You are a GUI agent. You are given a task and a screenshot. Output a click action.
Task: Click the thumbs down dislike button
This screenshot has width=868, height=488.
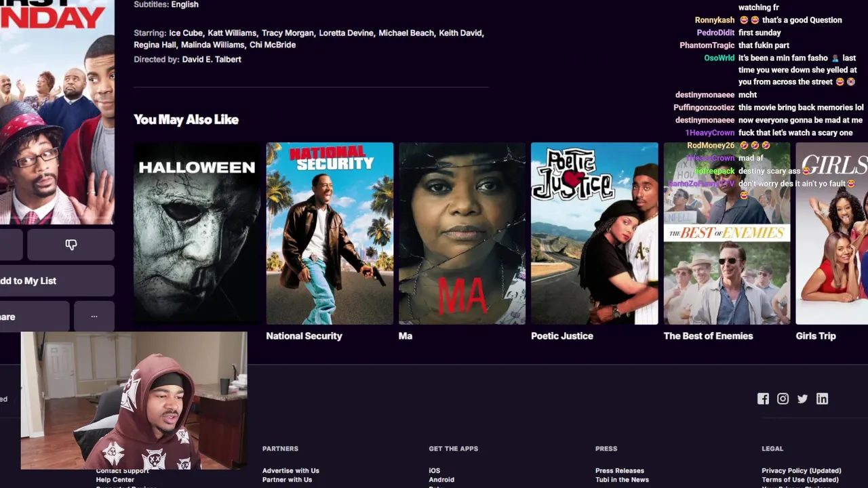[x=71, y=245]
